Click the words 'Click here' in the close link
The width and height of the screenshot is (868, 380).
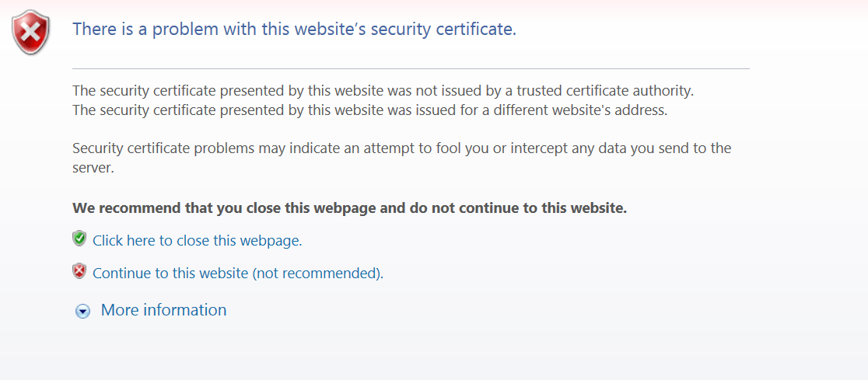tap(120, 241)
